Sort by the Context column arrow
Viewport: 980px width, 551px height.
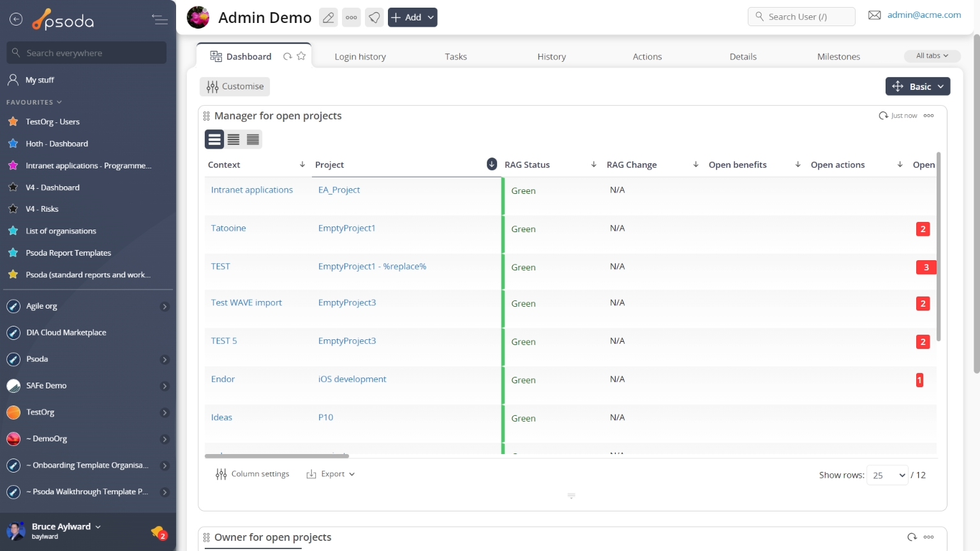(x=302, y=165)
